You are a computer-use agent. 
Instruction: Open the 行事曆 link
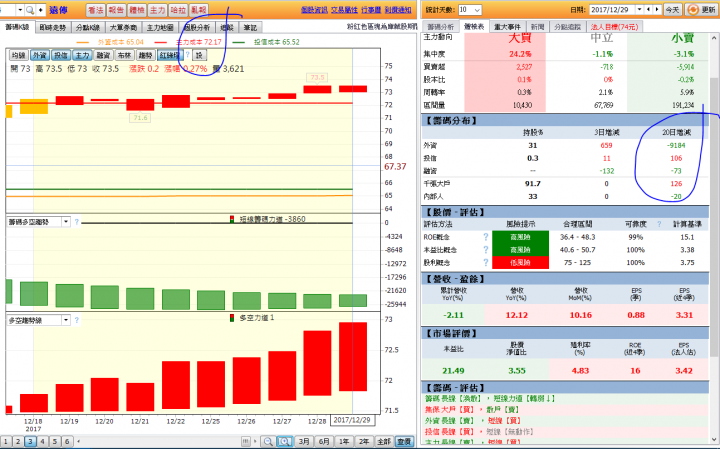(x=371, y=10)
